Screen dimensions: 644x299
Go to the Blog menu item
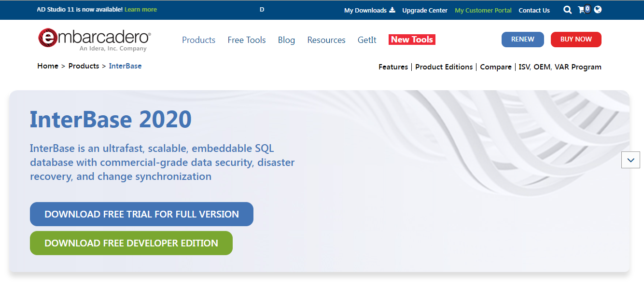tap(286, 40)
